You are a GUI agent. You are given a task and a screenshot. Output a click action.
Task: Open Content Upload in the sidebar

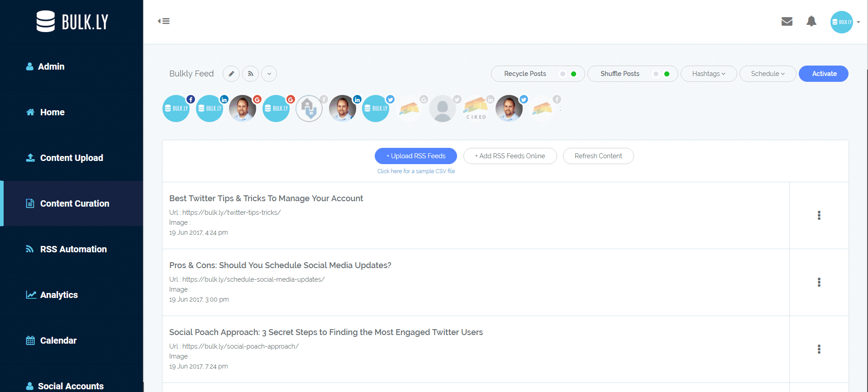pos(72,158)
